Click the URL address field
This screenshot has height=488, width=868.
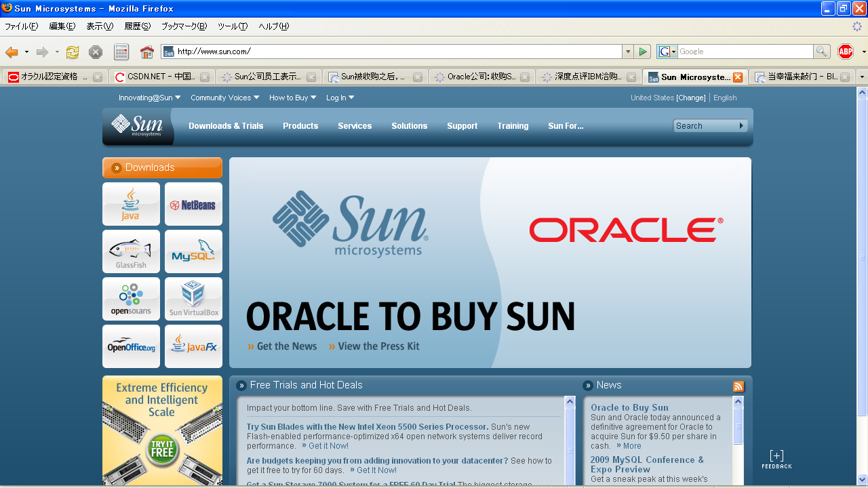click(x=399, y=52)
